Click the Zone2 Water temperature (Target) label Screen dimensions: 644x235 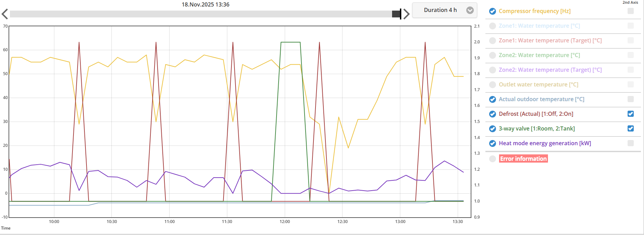(550, 70)
